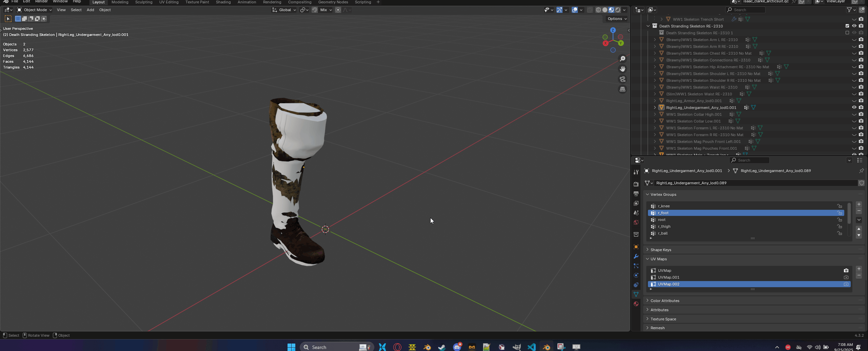The width and height of the screenshot is (868, 351).
Task: Switch to orthographic view grid icon
Action: coord(623,89)
